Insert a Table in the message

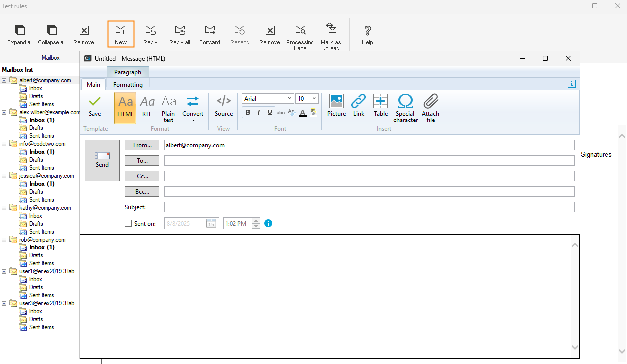pos(381,102)
